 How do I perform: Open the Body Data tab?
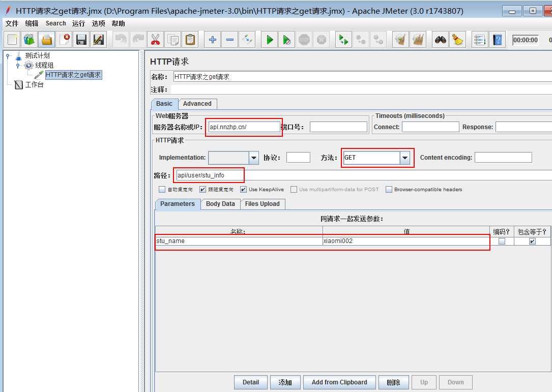[220, 204]
